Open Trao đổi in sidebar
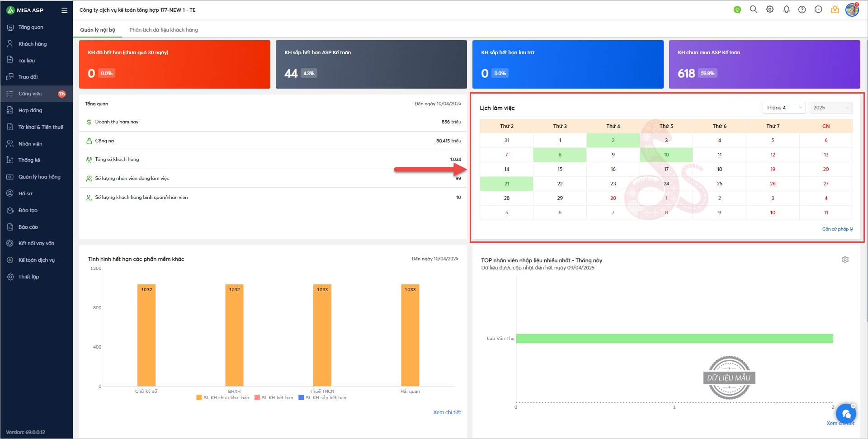 pos(36,77)
